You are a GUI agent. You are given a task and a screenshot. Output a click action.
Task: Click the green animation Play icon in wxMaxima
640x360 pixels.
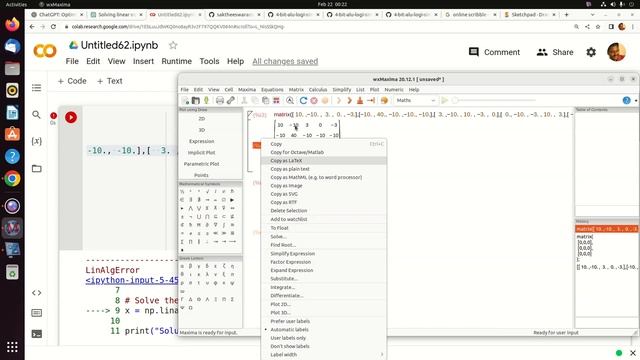click(444, 100)
